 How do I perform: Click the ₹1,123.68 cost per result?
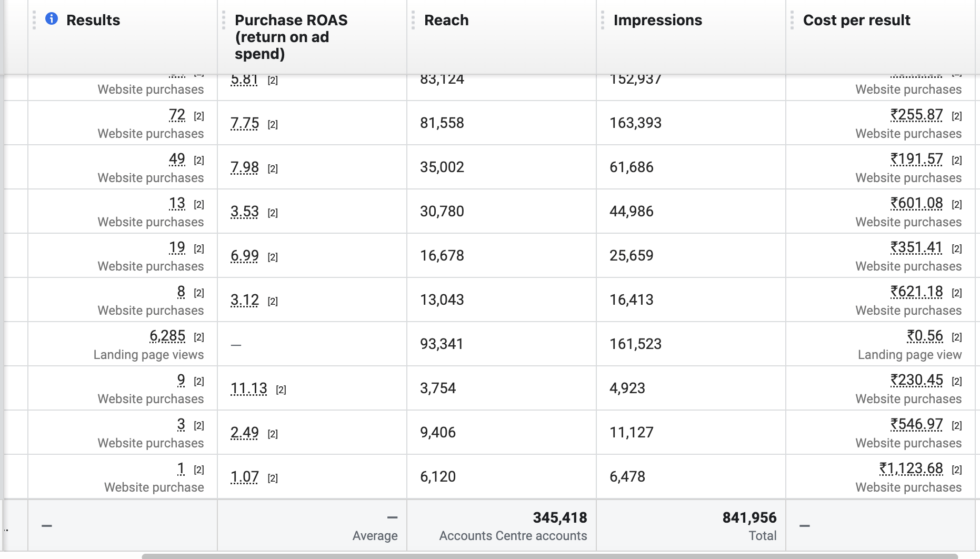911,468
